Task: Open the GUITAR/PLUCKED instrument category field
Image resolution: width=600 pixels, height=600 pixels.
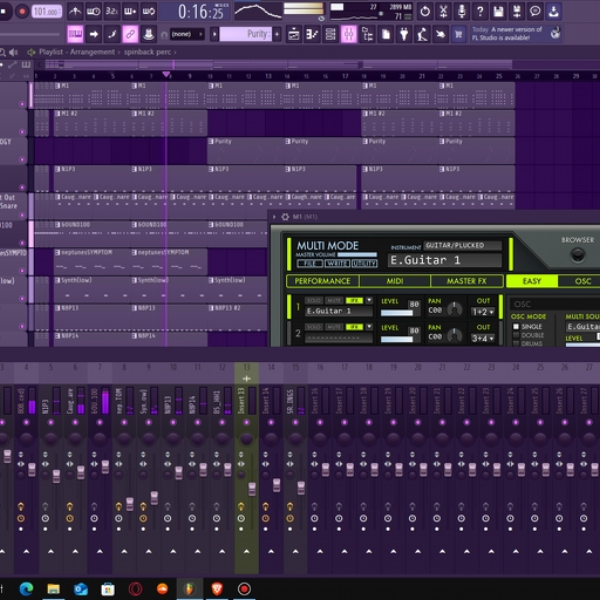Action: point(462,245)
